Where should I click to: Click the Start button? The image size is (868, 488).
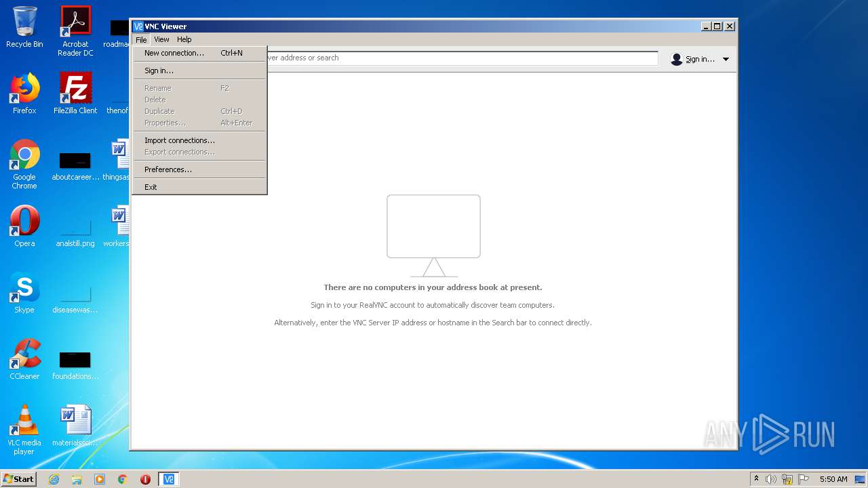(x=18, y=479)
